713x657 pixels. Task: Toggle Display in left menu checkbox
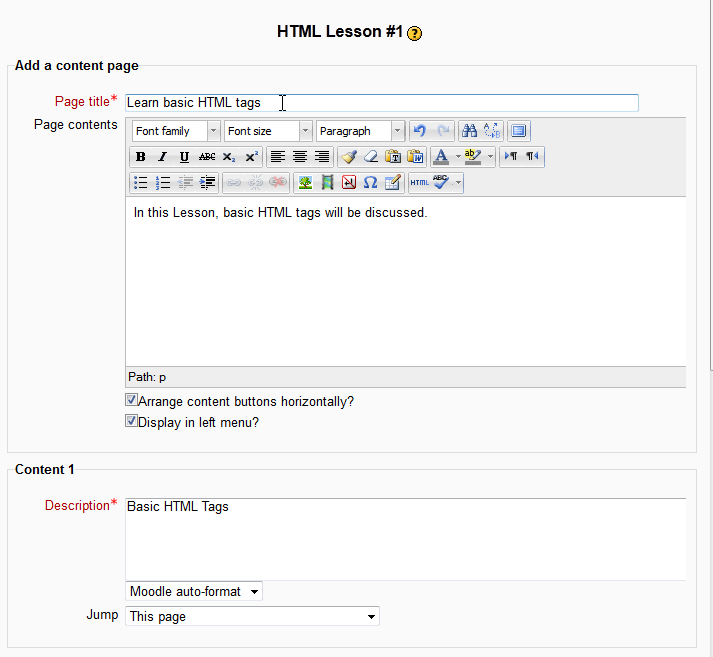pyautogui.click(x=131, y=421)
